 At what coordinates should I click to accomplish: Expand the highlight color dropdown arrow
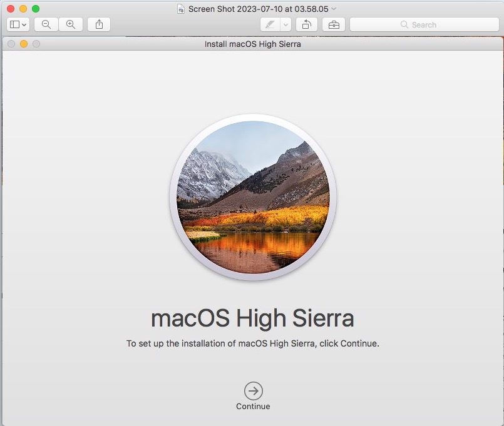[285, 24]
